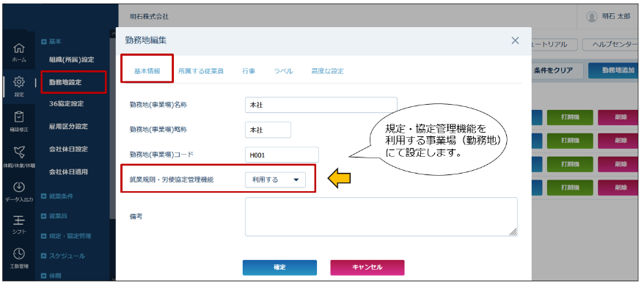The image size is (644, 285).
Task: Expand the 従業員 section
Action: coord(43,216)
